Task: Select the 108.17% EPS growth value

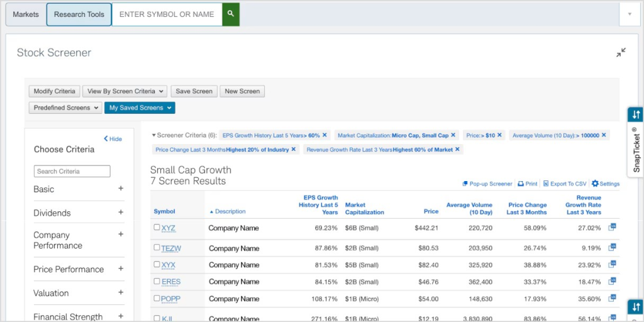Action: pos(324,299)
